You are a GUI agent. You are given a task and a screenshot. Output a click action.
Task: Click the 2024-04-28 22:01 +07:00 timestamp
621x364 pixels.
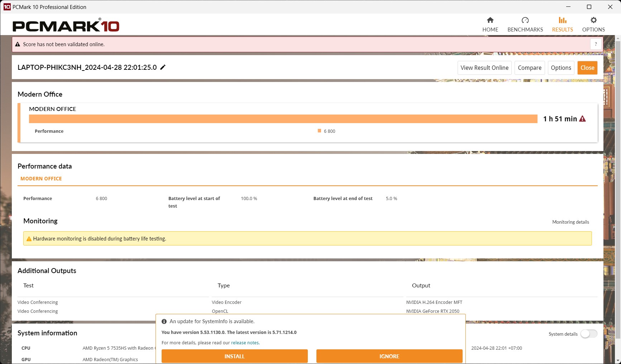[497, 348]
